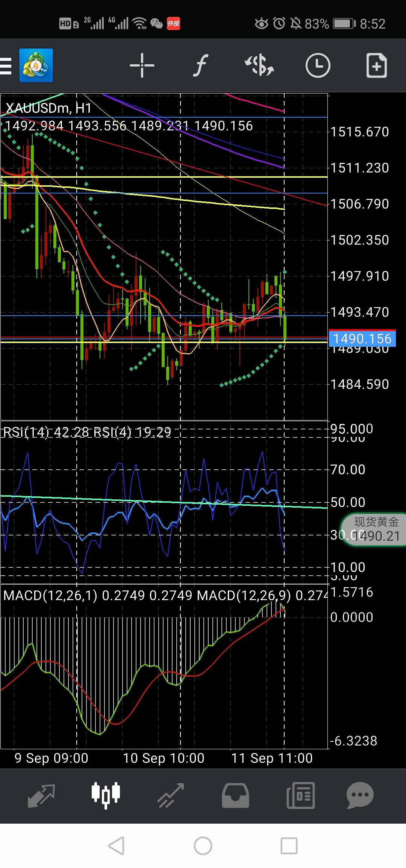The image size is (406, 868).
Task: Switch to the Quotes tab
Action: click(x=41, y=795)
